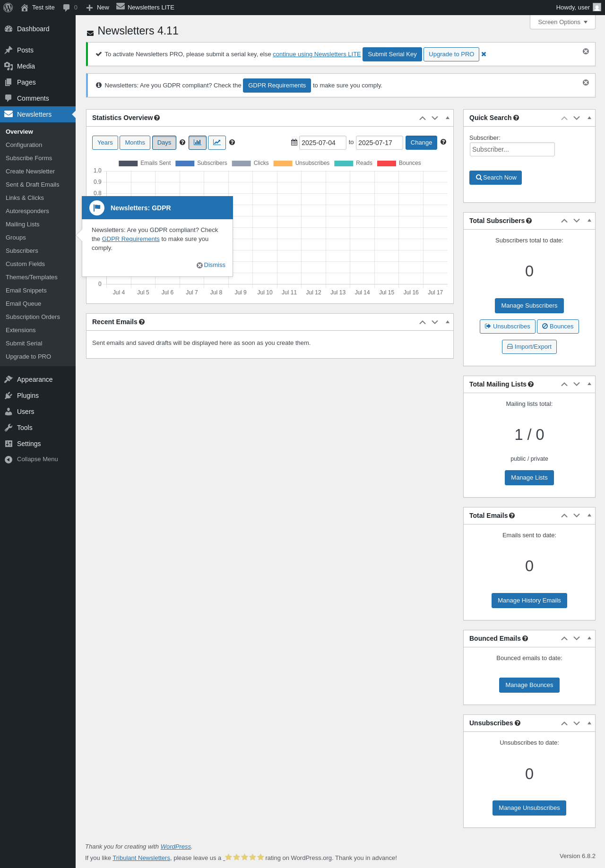
Task: Open Manage Subscribers
Action: [529, 306]
